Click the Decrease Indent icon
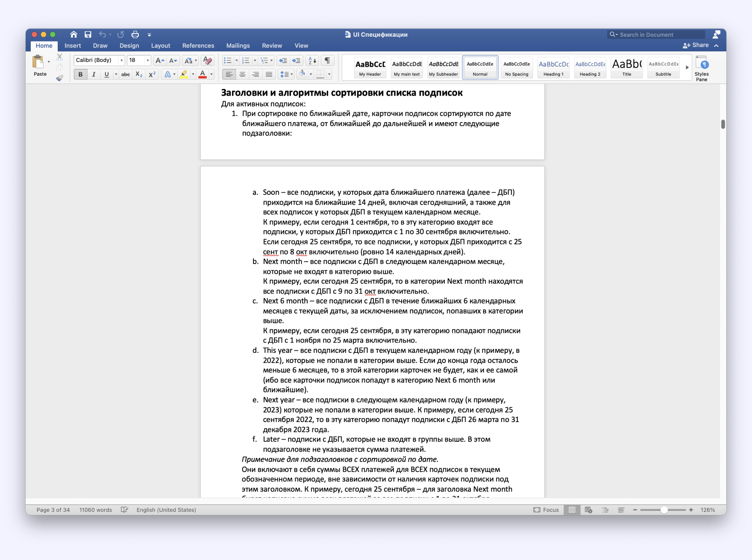752x560 pixels. (282, 61)
